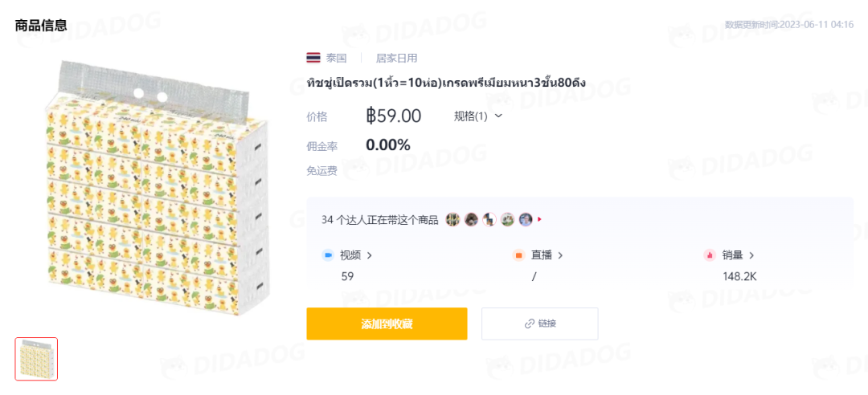Open 销量 details via its chevron
Viewport: 868px width, 395px height.
pos(751,255)
